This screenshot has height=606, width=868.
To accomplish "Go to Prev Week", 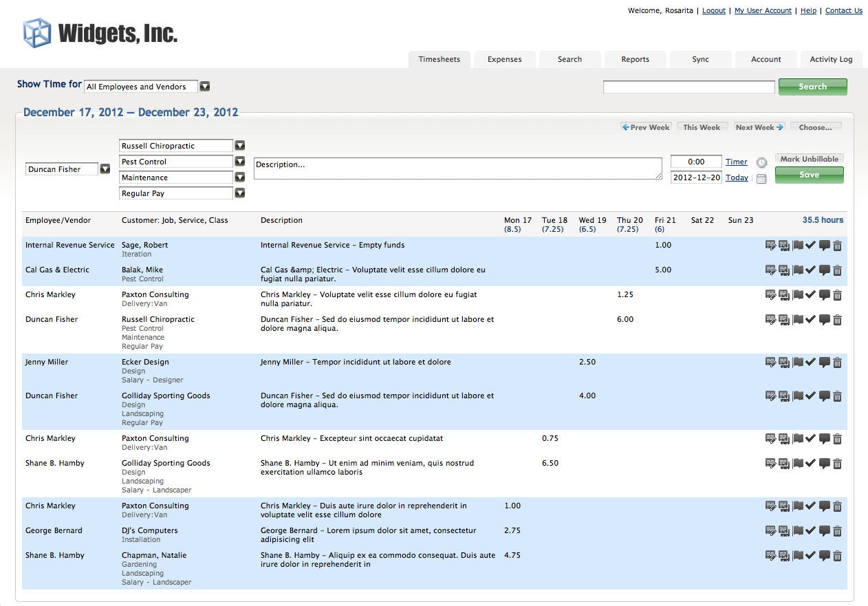I will pyautogui.click(x=646, y=127).
